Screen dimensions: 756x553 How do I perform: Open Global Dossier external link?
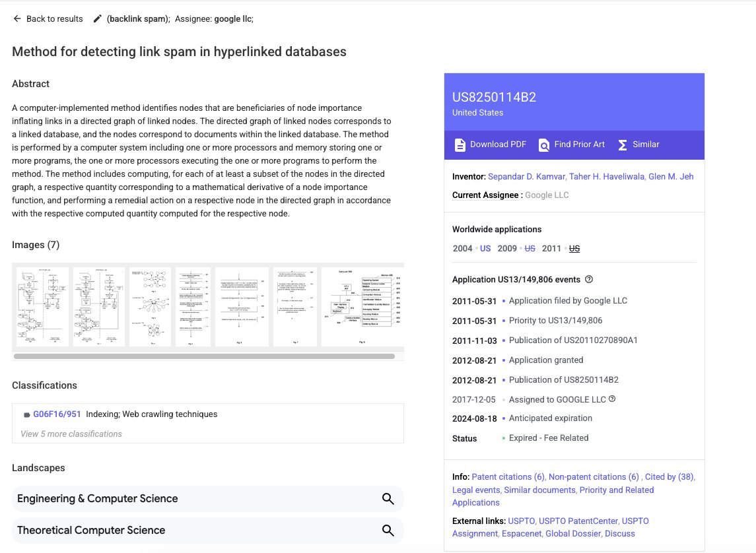tap(573, 534)
